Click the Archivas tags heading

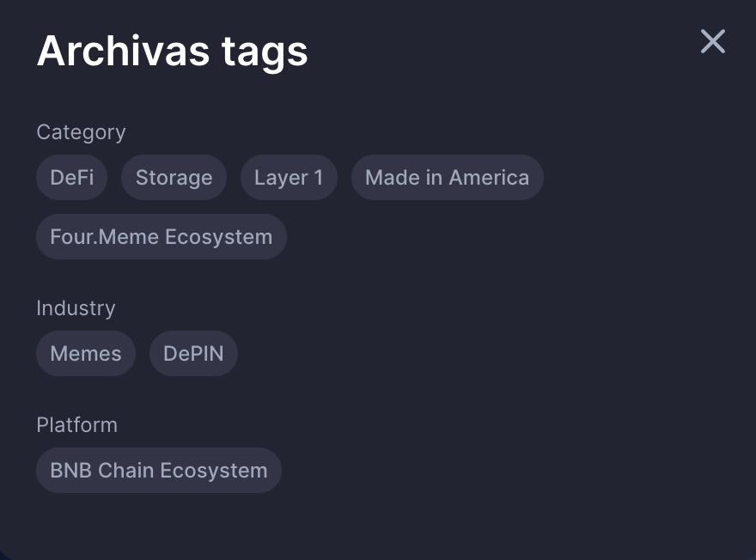coord(172,51)
